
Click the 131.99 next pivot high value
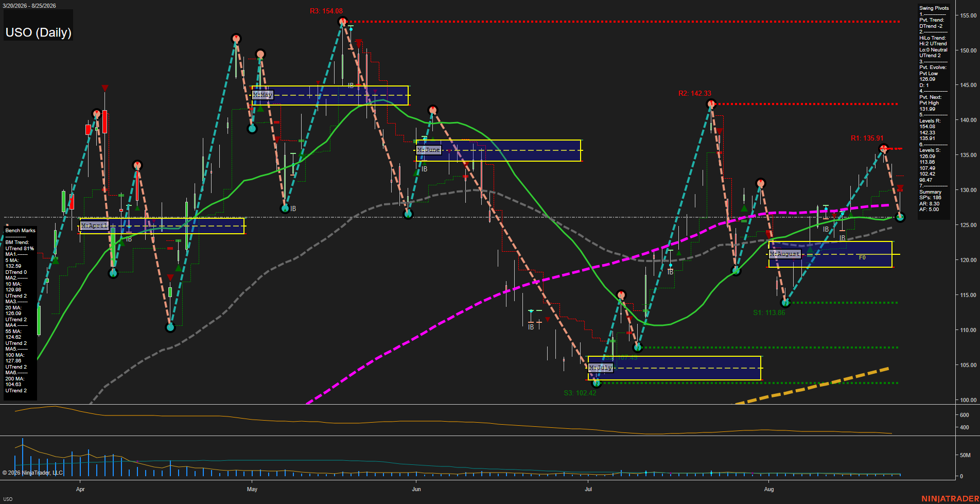tap(927, 109)
